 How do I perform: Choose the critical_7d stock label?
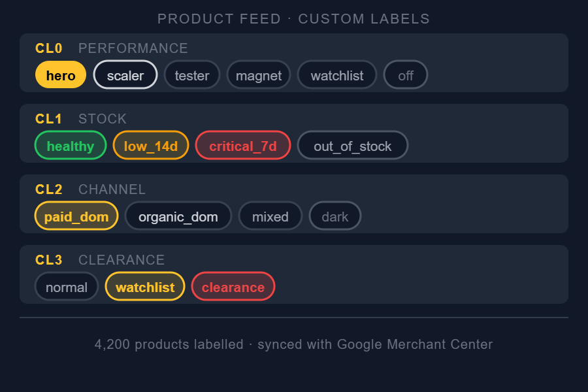coord(243,146)
